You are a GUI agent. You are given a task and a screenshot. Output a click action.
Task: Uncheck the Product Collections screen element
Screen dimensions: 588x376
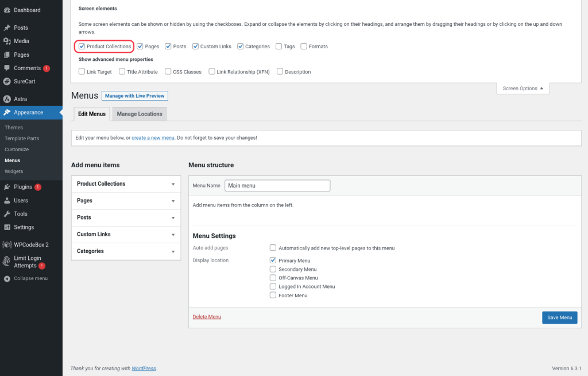pyautogui.click(x=82, y=46)
